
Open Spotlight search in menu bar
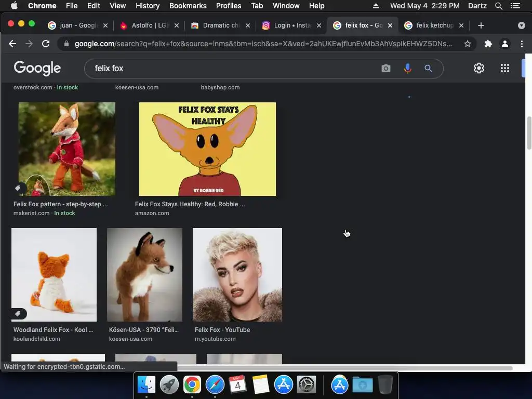tap(498, 6)
